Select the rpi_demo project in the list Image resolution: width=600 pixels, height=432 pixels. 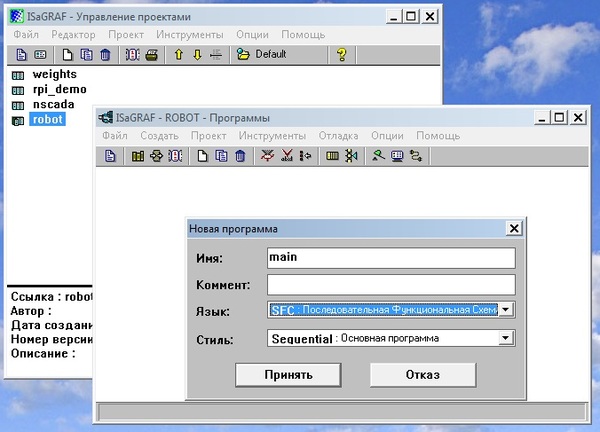(x=60, y=89)
